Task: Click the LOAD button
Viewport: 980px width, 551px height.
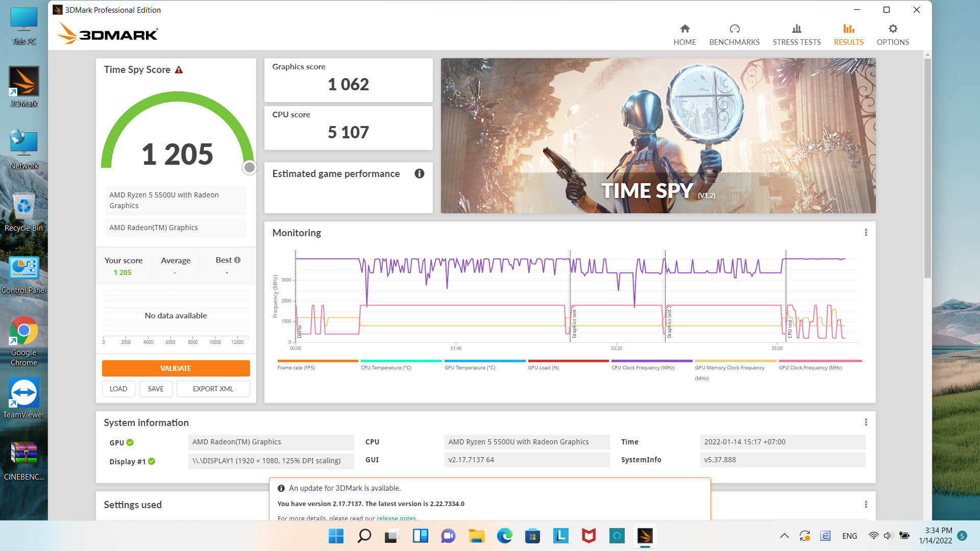Action: 118,389
